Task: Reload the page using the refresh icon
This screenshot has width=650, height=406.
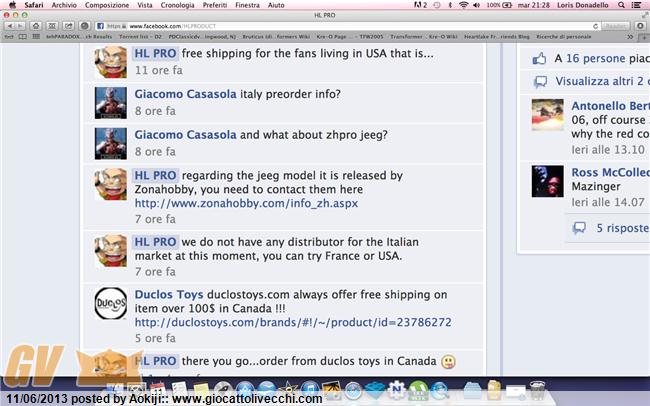Action: 595,26
